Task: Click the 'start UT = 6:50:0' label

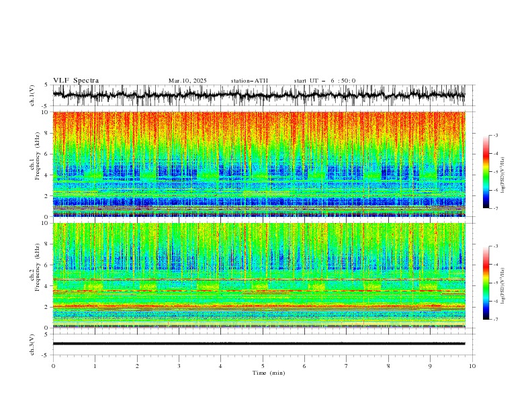Action: [x=324, y=81]
